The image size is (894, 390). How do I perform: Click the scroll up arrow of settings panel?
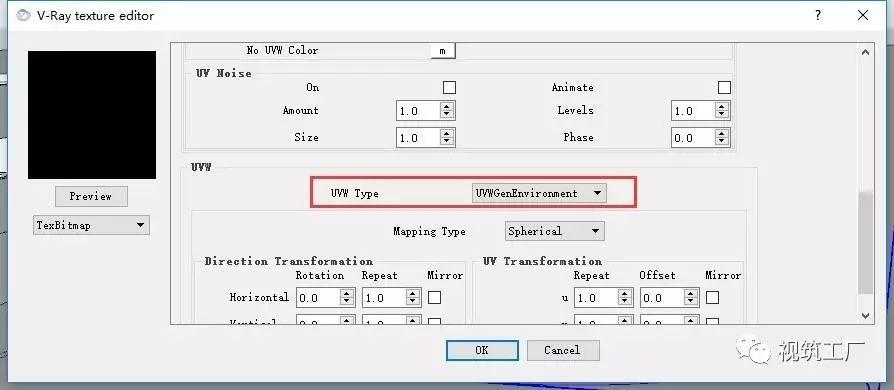point(865,52)
